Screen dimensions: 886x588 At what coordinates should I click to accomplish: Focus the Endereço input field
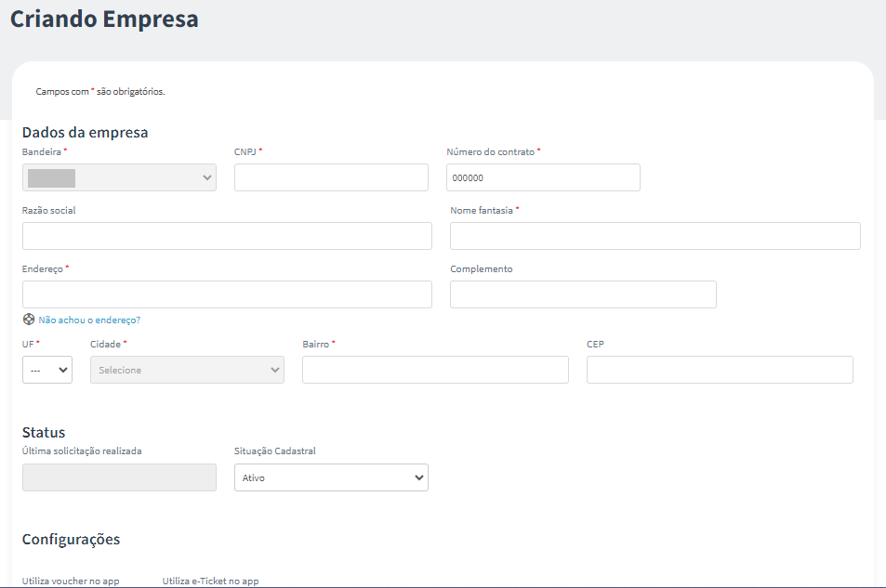227,294
